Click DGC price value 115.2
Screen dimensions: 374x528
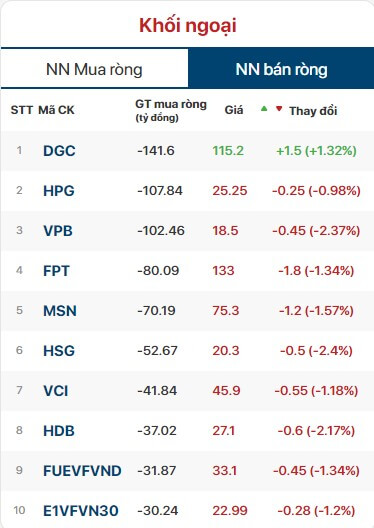228,151
